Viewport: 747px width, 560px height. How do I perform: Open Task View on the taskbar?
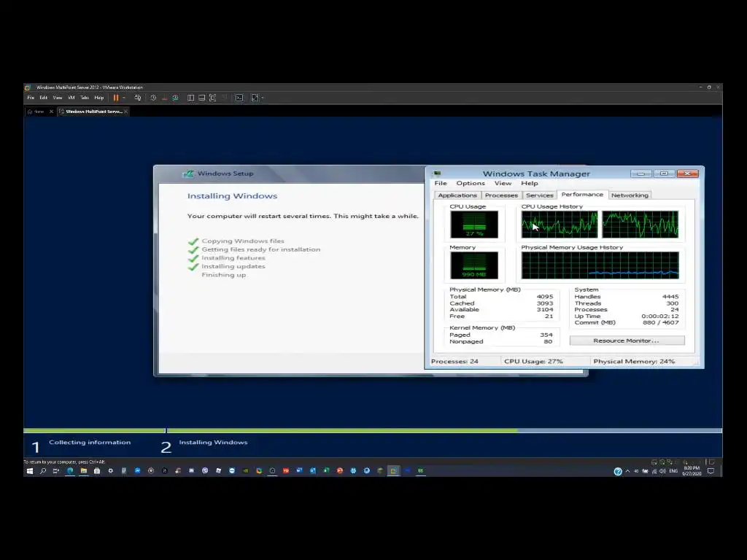56,471
